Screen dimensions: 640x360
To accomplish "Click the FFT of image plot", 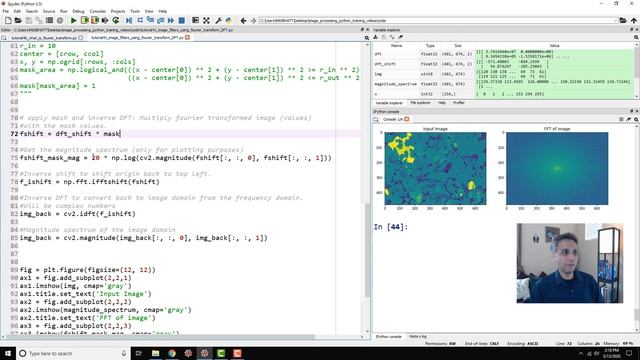I will click(x=557, y=168).
